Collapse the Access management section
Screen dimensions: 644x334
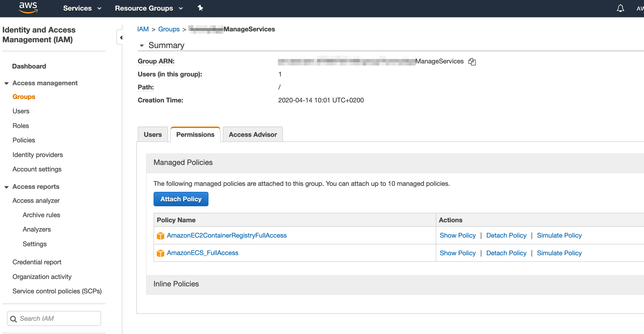click(7, 83)
